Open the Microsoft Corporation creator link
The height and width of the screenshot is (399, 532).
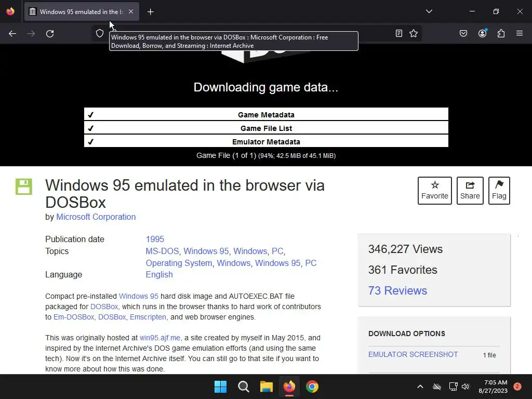click(x=96, y=217)
